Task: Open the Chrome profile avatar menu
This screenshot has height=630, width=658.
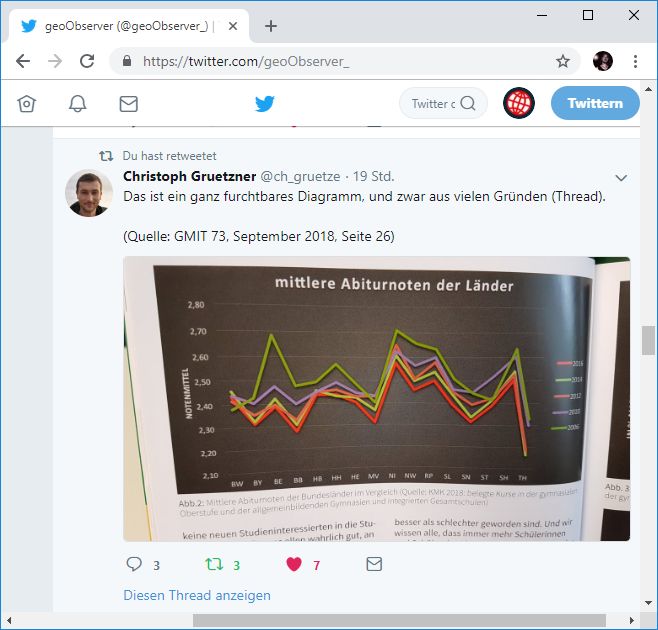Action: coord(603,61)
